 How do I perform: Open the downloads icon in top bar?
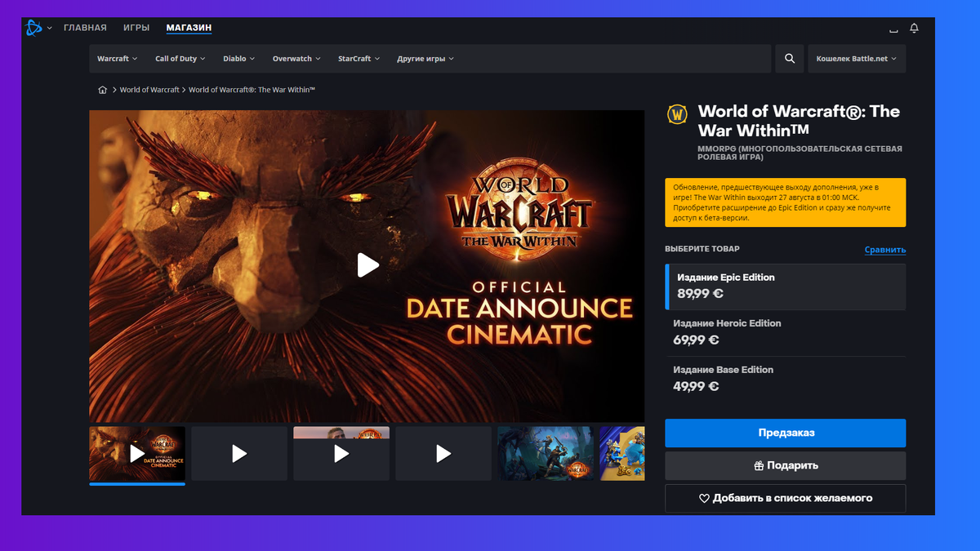[x=893, y=29]
